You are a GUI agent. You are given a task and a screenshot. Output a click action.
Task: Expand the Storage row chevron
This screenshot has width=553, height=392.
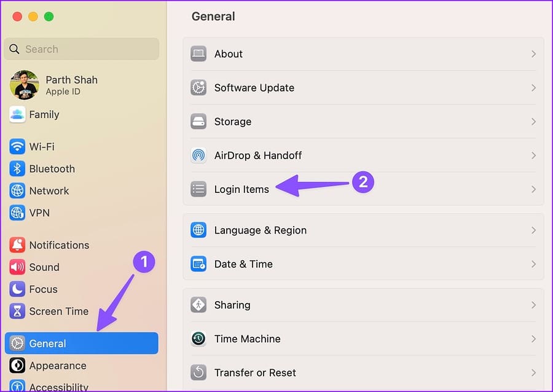click(x=533, y=122)
